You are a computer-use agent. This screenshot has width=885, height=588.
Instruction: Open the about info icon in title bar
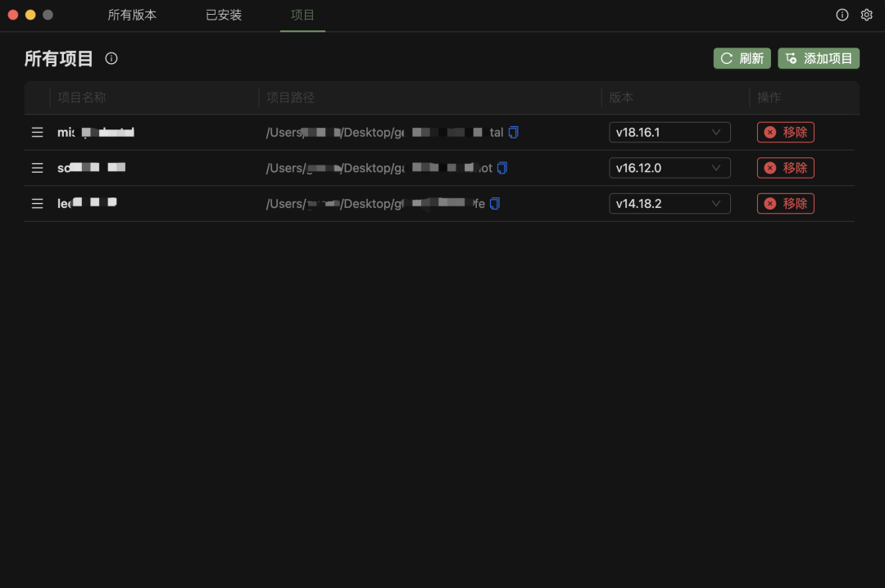point(842,15)
